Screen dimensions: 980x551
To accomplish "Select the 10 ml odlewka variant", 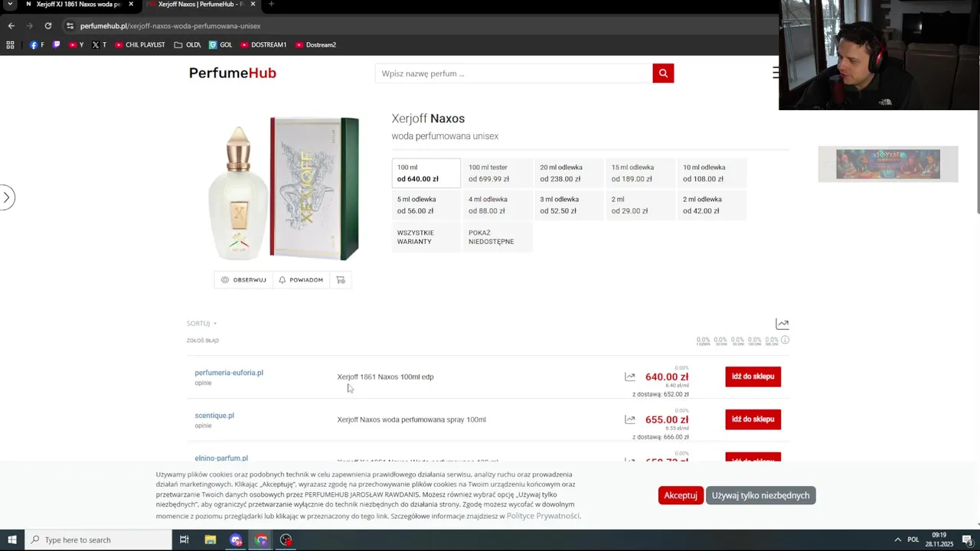I will (712, 173).
